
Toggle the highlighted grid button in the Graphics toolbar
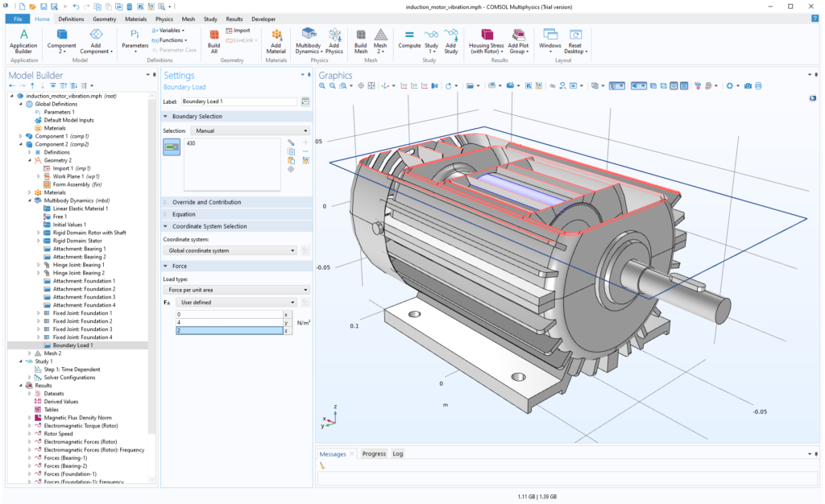pos(684,86)
